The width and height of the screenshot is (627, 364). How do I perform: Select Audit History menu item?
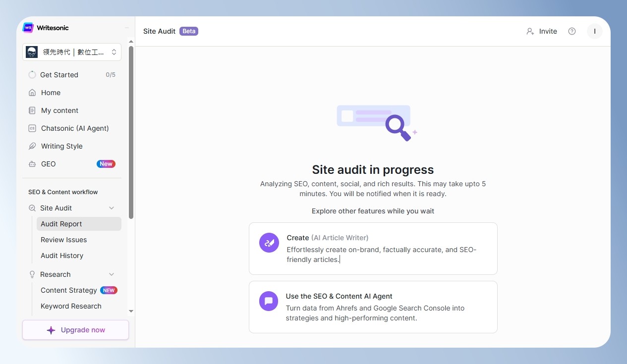62,256
